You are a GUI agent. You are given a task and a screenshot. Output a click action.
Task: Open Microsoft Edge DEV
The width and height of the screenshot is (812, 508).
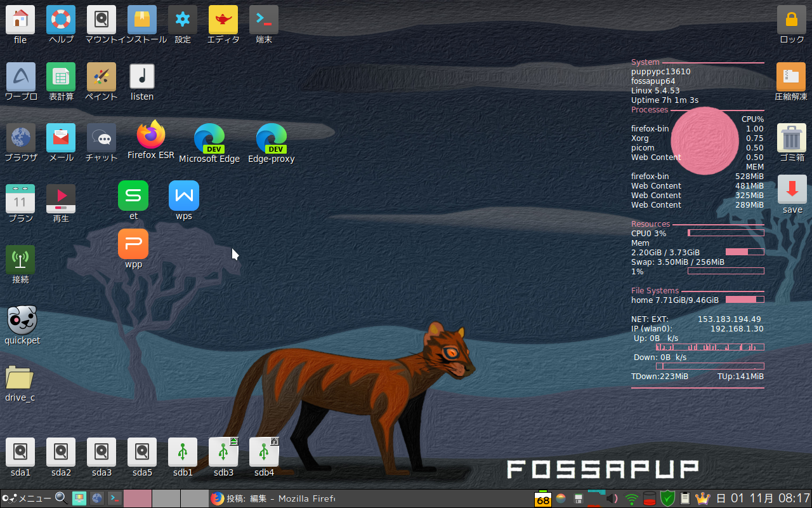point(209,135)
